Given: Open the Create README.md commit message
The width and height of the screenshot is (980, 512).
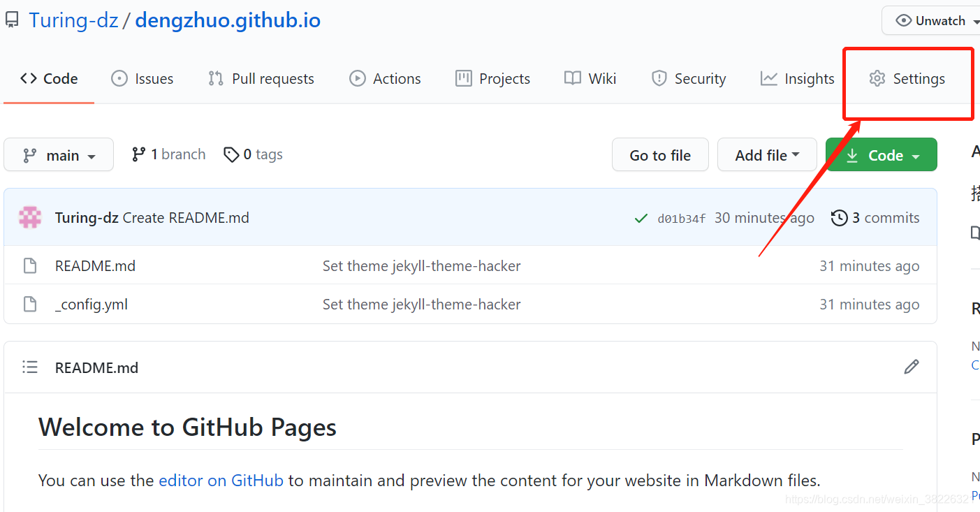Looking at the screenshot, I should point(186,218).
